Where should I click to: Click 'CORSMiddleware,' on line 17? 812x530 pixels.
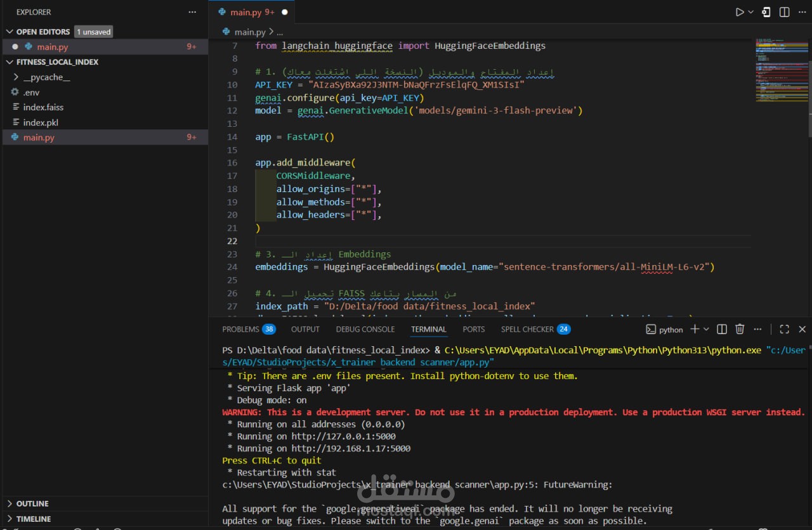point(315,176)
